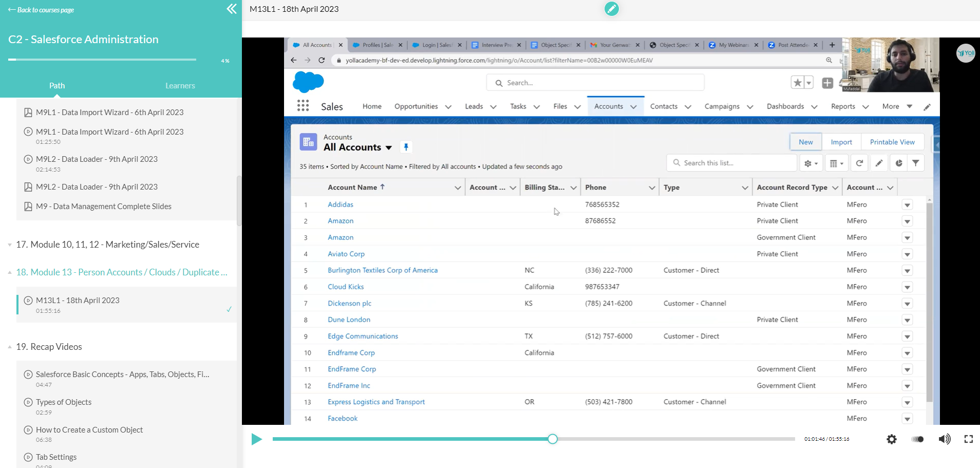The image size is (980, 468).
Task: Click the browser address bar URL
Action: pyautogui.click(x=499, y=61)
